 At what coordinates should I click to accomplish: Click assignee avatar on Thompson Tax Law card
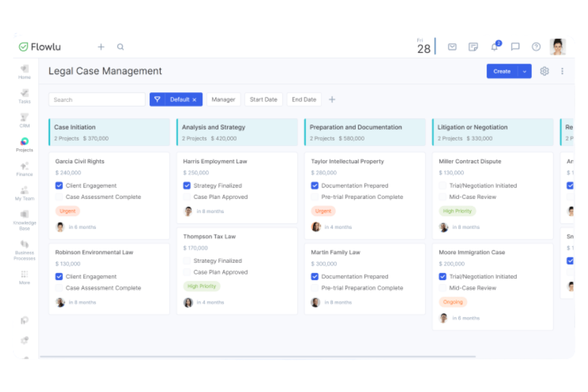pos(188,302)
